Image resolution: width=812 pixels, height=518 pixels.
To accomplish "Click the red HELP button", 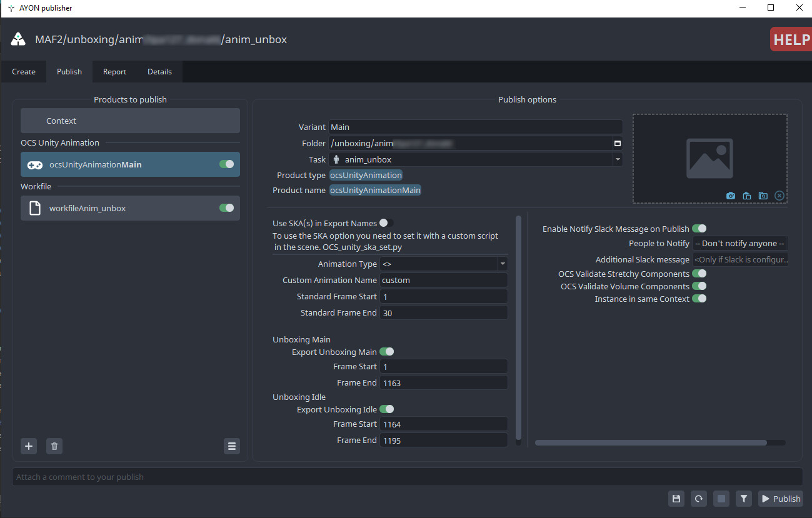I will pyautogui.click(x=791, y=39).
